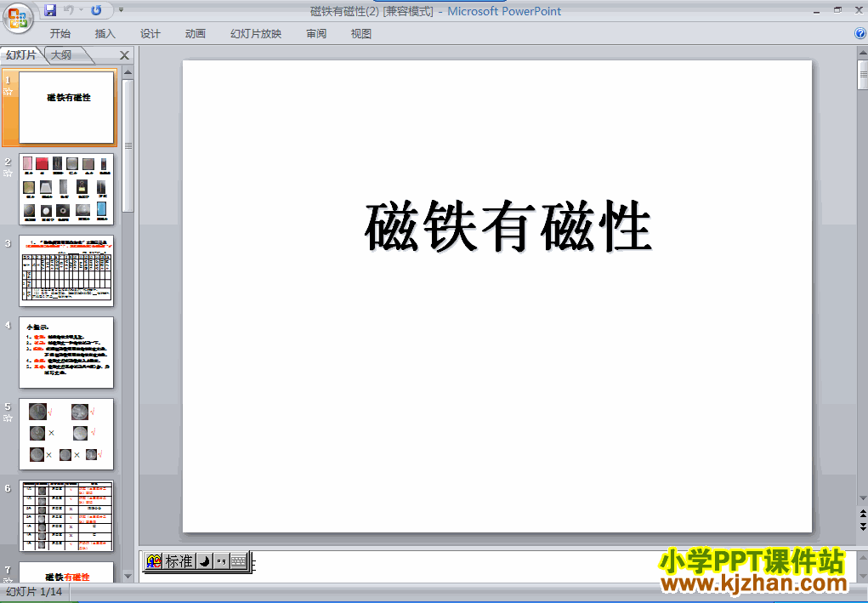Minimize the PowerPoint window
The height and width of the screenshot is (603, 868).
tap(816, 11)
